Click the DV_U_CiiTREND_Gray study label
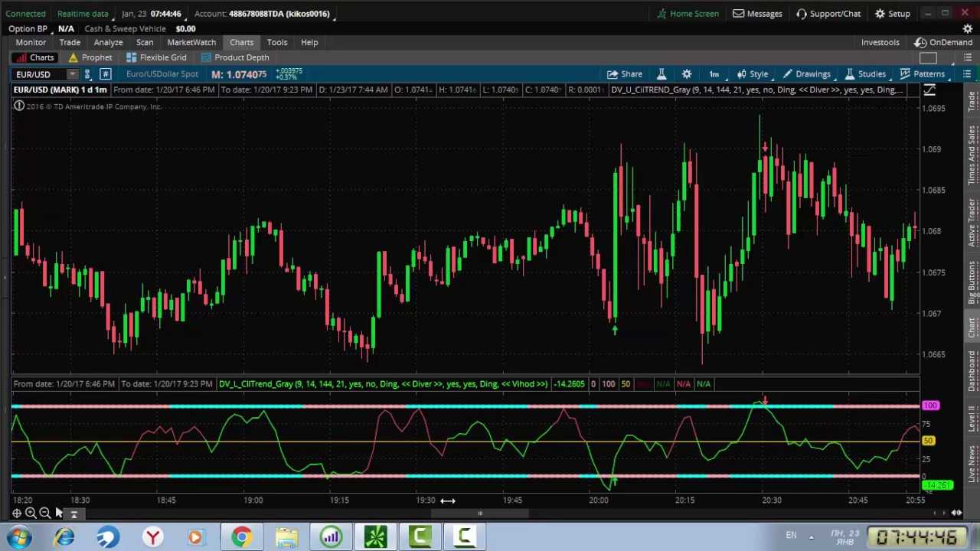 click(x=756, y=90)
